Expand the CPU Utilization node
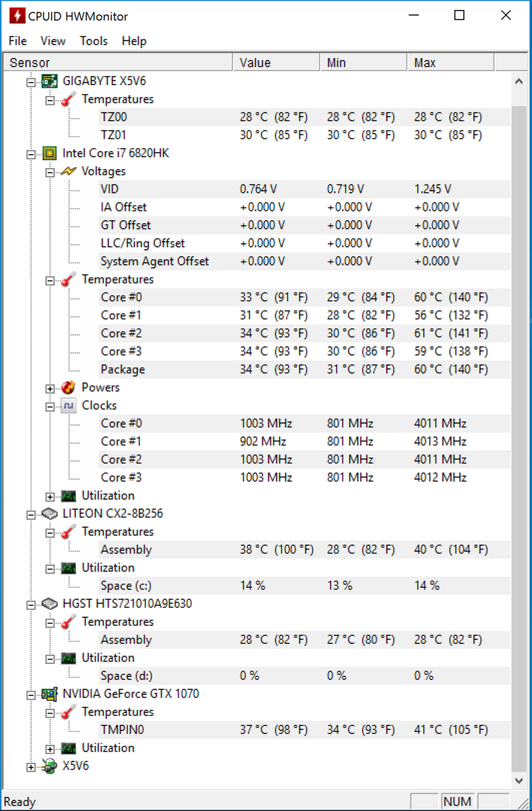Viewport: 532px width, 811px height. click(x=49, y=496)
